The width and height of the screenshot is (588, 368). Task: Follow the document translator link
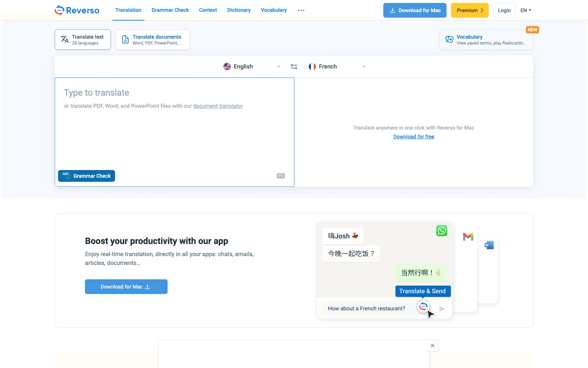coord(218,106)
